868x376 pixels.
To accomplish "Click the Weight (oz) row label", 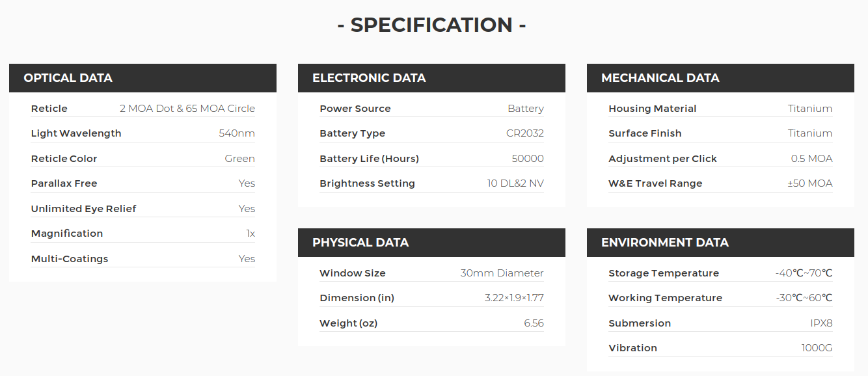I will click(x=349, y=323).
